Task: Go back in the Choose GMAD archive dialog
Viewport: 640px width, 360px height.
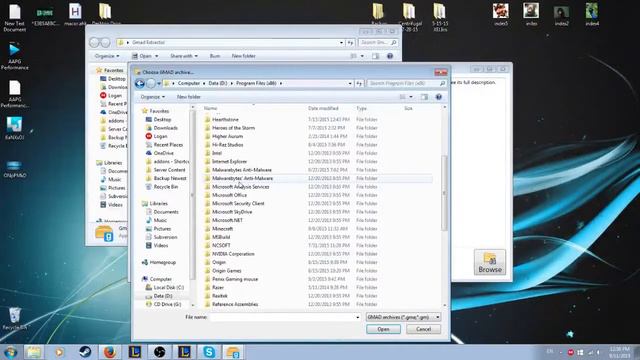Action: point(140,83)
